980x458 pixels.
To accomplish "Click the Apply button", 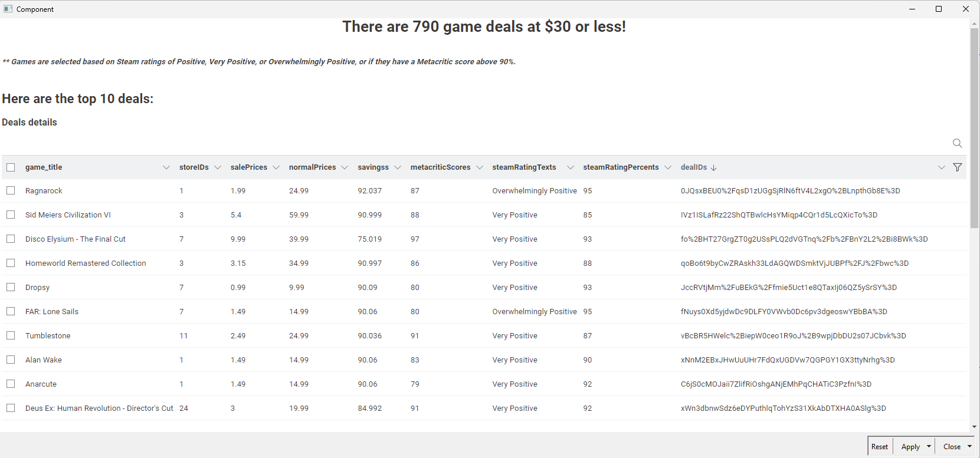I will point(910,446).
